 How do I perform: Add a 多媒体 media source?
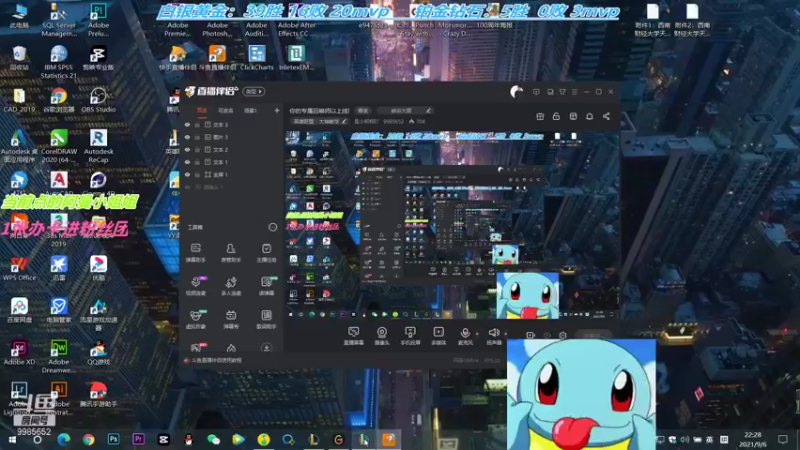coord(438,336)
